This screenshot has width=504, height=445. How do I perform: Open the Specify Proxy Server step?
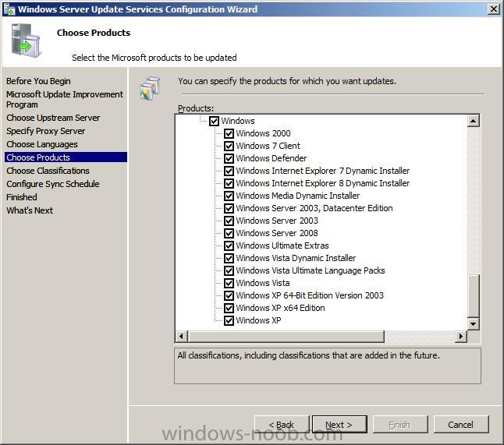point(46,131)
